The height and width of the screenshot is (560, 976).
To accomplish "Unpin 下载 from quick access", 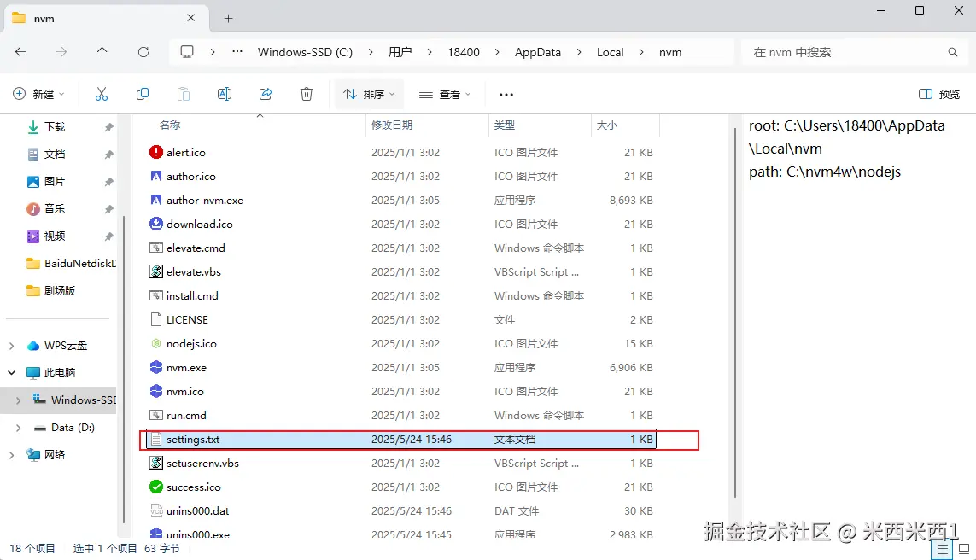I will pos(109,127).
